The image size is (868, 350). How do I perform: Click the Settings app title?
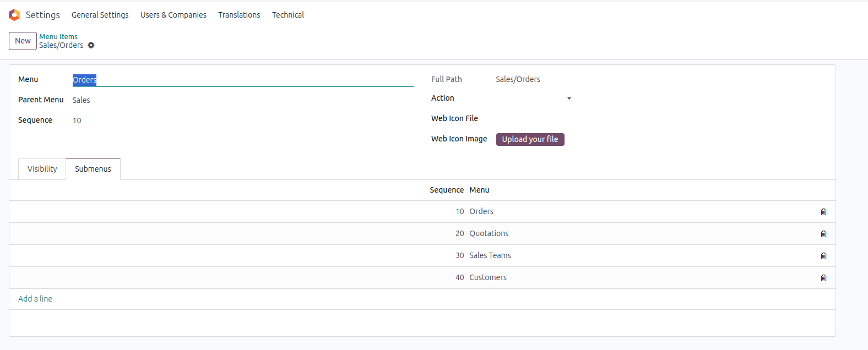click(x=43, y=15)
